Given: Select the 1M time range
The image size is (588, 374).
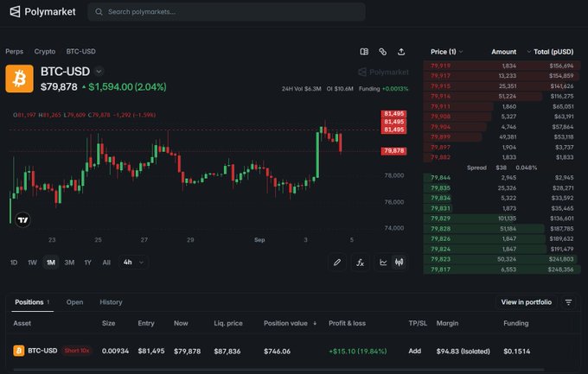Looking at the screenshot, I should coord(51,263).
